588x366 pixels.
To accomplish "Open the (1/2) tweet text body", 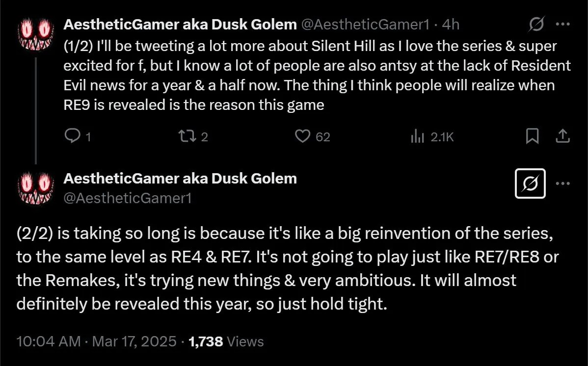I will [314, 76].
